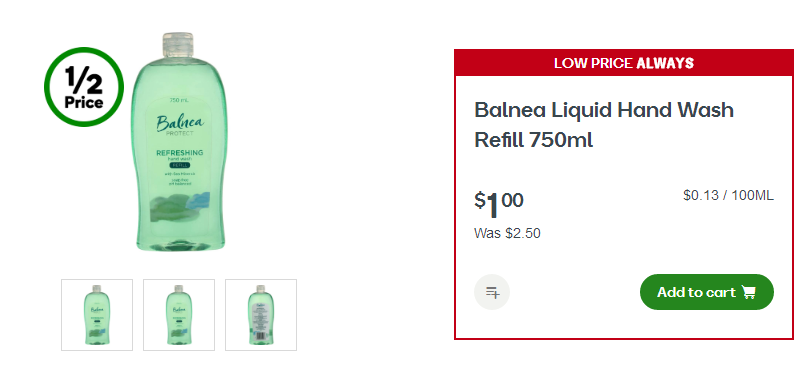Click the 750 mL marking on the bottle
The image size is (810, 370).
click(179, 100)
